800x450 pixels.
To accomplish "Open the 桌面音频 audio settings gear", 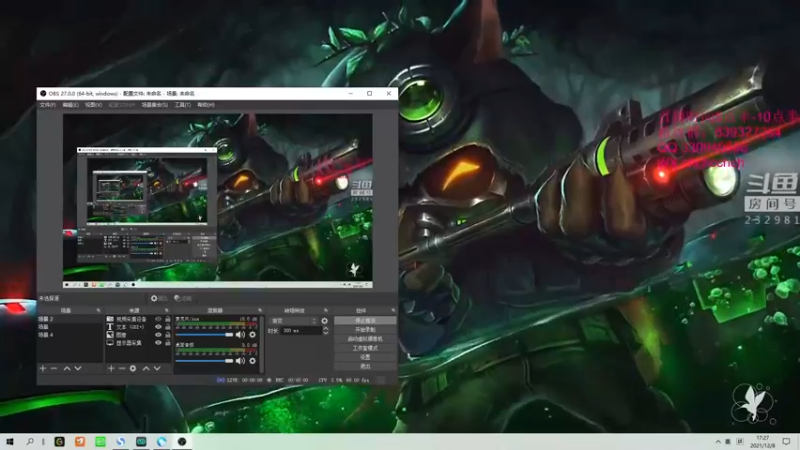I will pos(253,361).
